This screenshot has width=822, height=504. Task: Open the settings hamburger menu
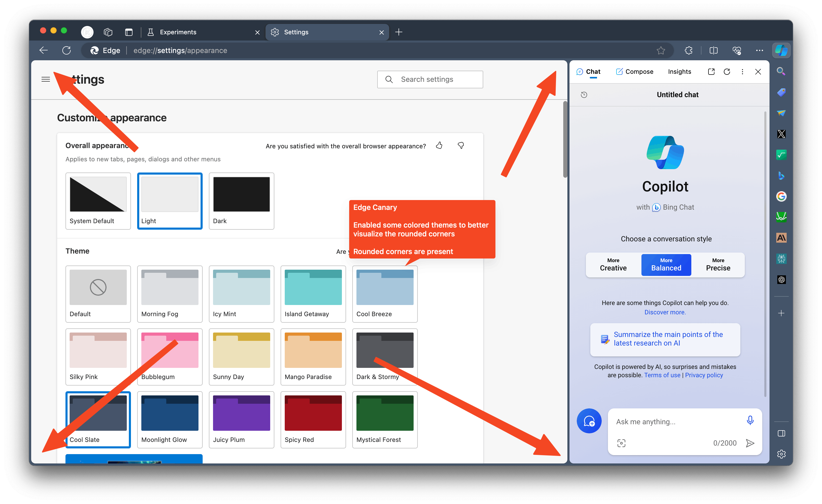pyautogui.click(x=46, y=79)
